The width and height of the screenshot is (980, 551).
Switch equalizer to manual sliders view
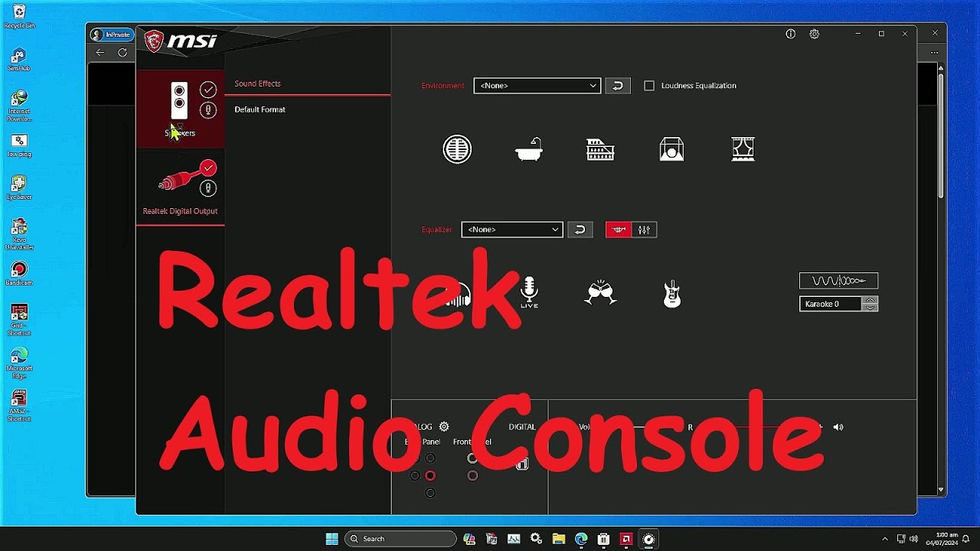pyautogui.click(x=643, y=229)
